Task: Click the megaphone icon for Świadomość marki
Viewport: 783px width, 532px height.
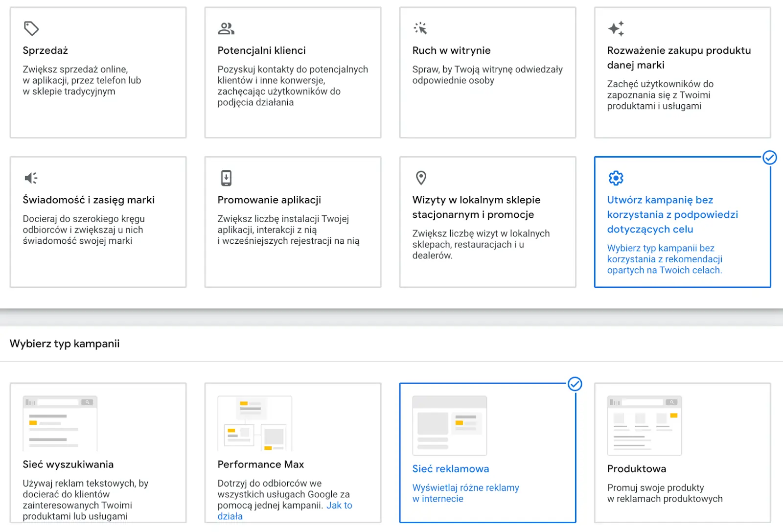Action: coord(31,178)
